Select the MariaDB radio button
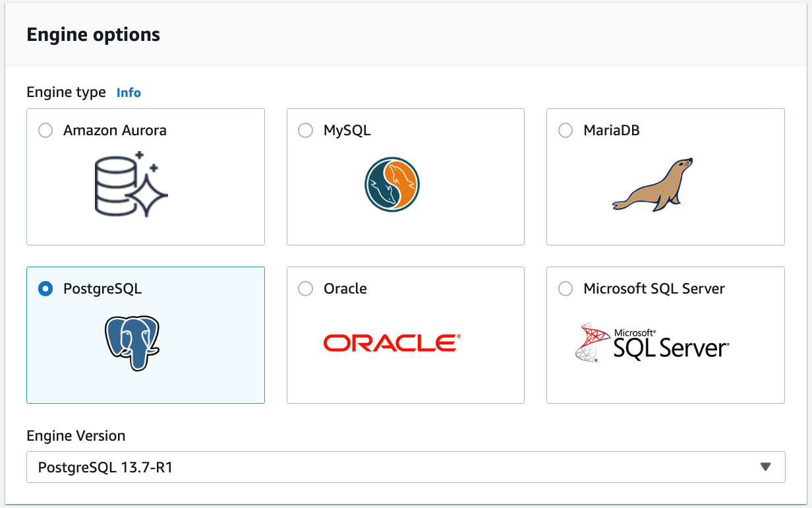812x508 pixels. click(565, 130)
